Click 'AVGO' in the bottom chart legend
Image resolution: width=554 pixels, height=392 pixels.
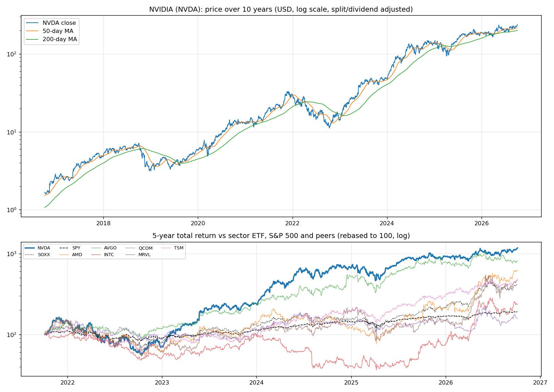click(110, 248)
